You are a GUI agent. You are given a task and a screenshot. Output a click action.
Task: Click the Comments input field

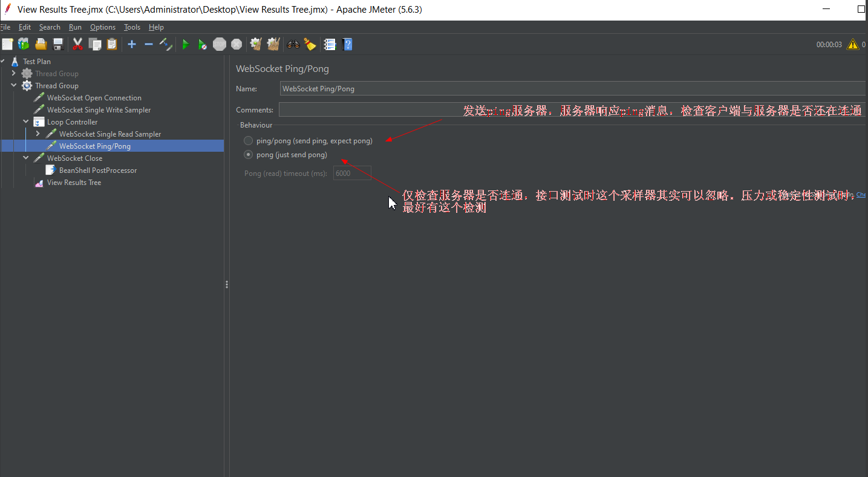pos(573,109)
